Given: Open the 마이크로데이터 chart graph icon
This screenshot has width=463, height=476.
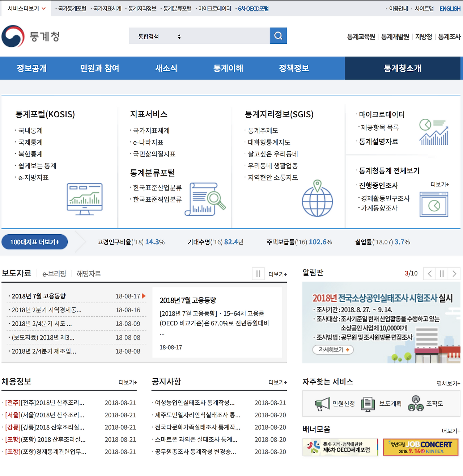Looking at the screenshot, I should [433, 132].
